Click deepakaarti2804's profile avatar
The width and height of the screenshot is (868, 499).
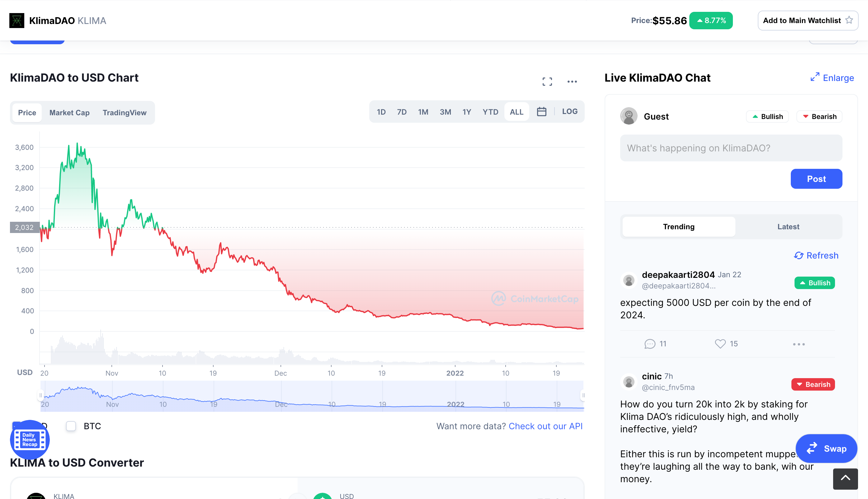coord(629,280)
